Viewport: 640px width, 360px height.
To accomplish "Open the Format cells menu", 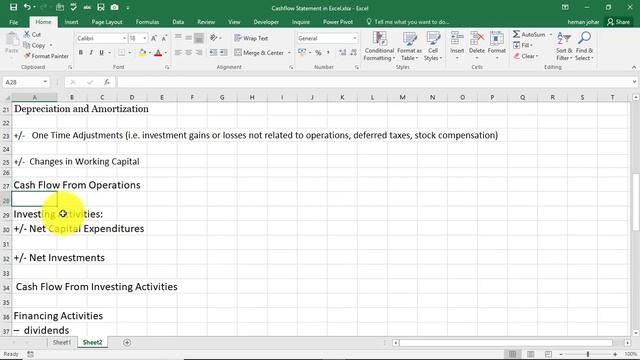I will [496, 46].
